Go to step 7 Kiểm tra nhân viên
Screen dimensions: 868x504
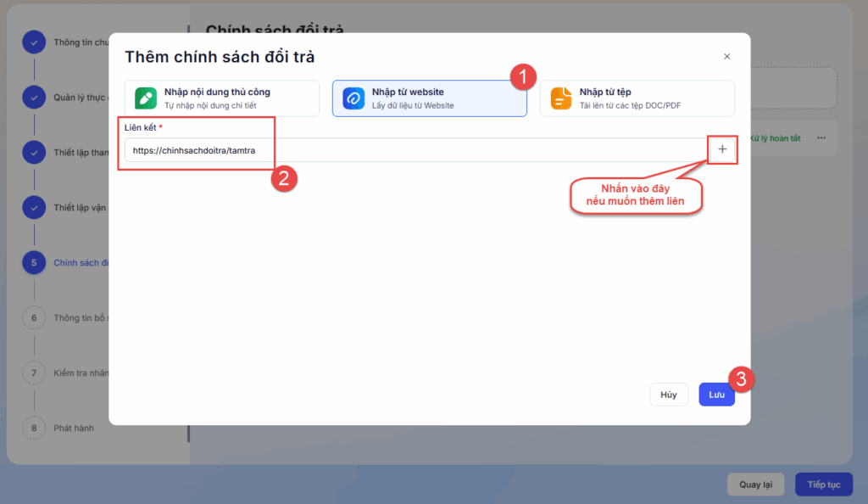[34, 373]
